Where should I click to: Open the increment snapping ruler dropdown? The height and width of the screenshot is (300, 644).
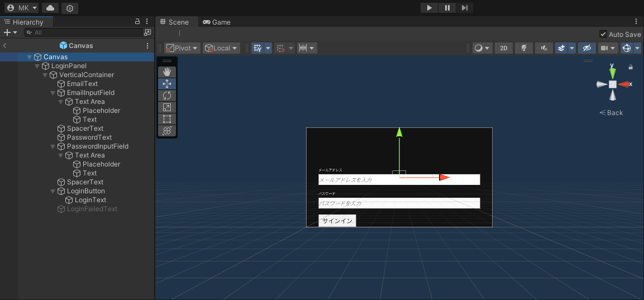pos(307,48)
